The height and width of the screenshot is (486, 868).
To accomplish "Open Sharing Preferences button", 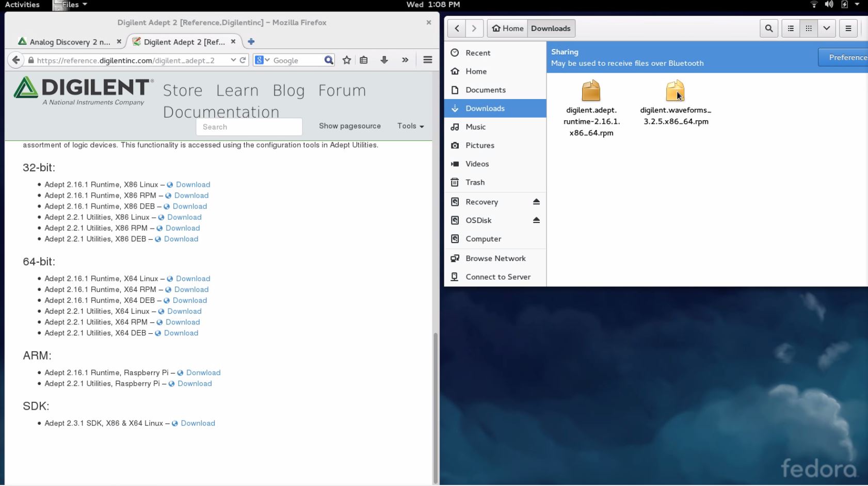I will (x=843, y=57).
